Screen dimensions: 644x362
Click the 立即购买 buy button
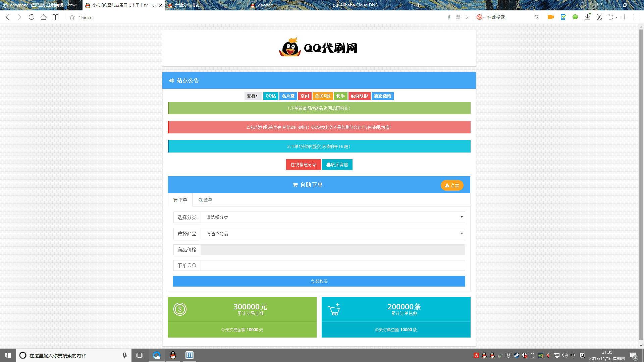click(x=319, y=281)
